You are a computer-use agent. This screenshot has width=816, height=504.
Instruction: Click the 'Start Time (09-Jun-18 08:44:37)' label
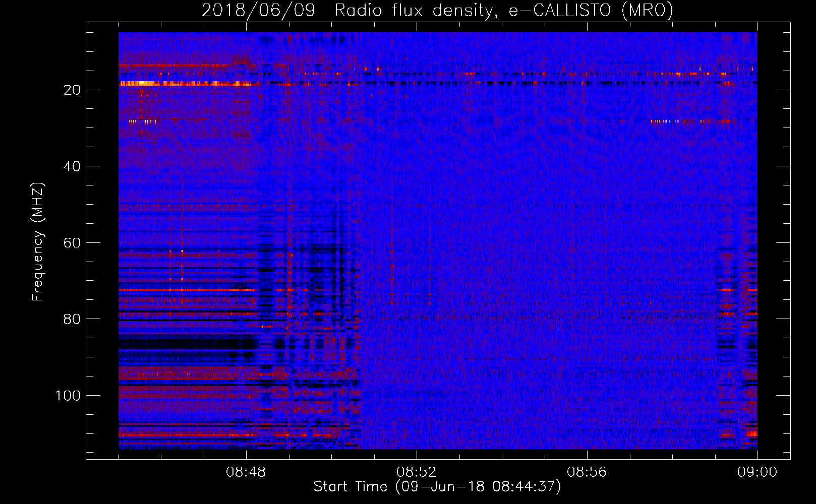(437, 487)
